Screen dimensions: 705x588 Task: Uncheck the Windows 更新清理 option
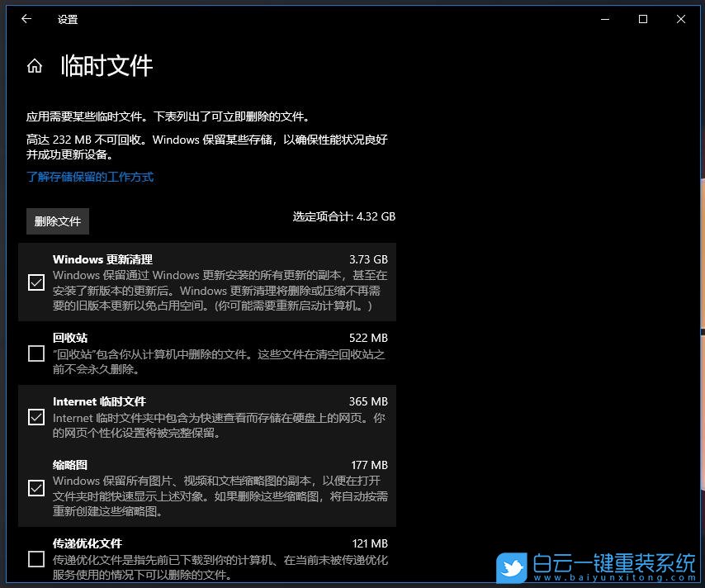coord(36,282)
